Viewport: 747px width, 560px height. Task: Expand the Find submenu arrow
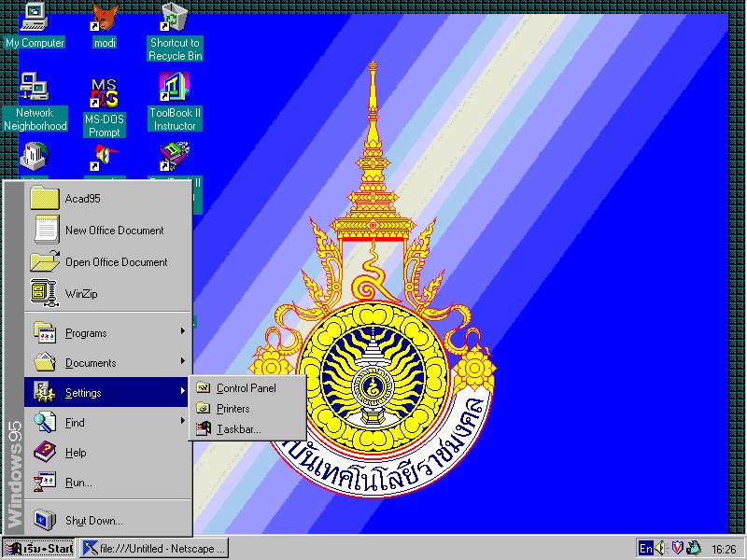[x=182, y=421]
